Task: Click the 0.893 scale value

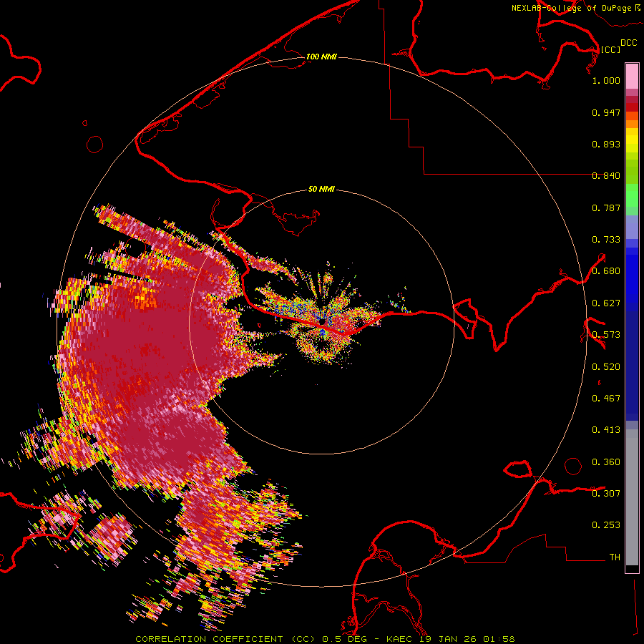Action: pyautogui.click(x=606, y=144)
